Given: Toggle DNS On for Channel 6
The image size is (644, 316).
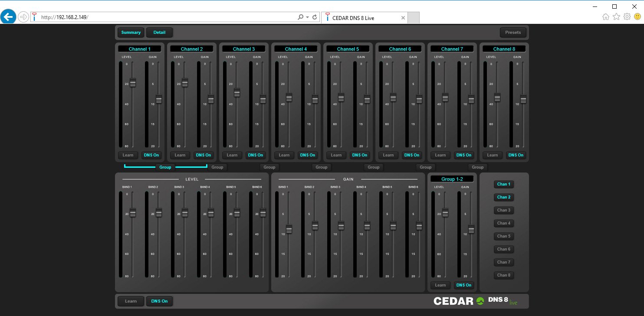Looking at the screenshot, I should coord(411,155).
